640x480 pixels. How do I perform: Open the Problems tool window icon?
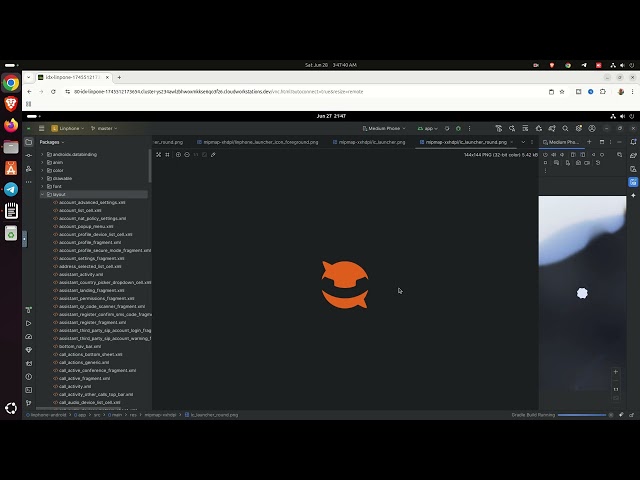click(x=29, y=377)
